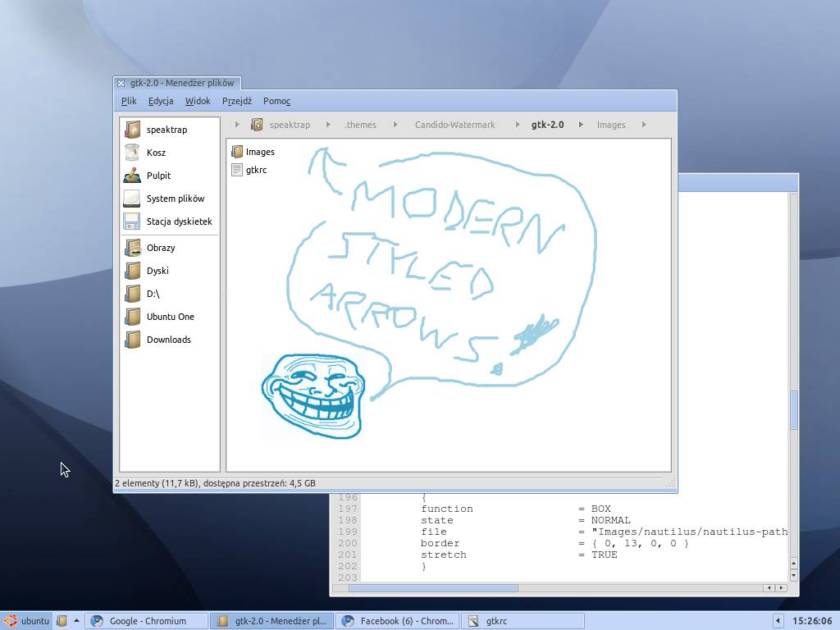Click the file manager launcher icon in taskbar
Image resolution: width=840 pixels, height=630 pixels.
62,621
